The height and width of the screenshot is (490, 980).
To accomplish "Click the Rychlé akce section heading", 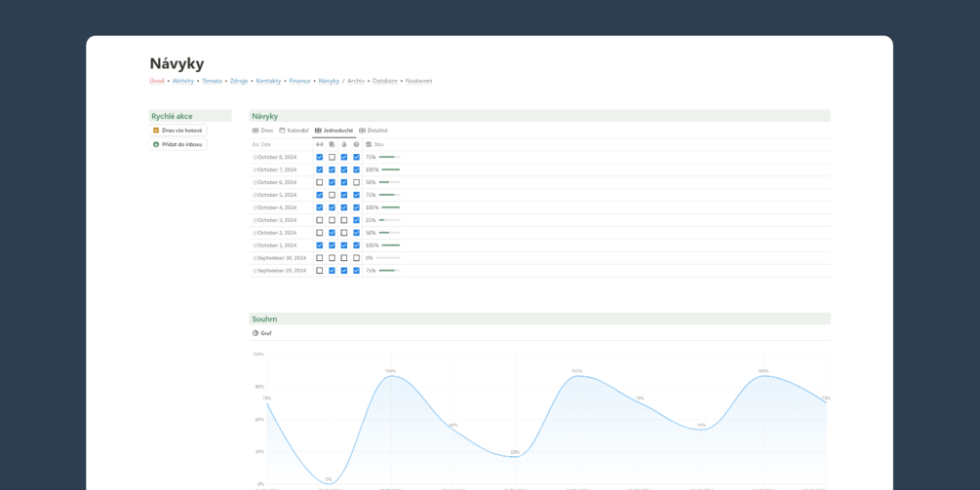I will point(172,116).
